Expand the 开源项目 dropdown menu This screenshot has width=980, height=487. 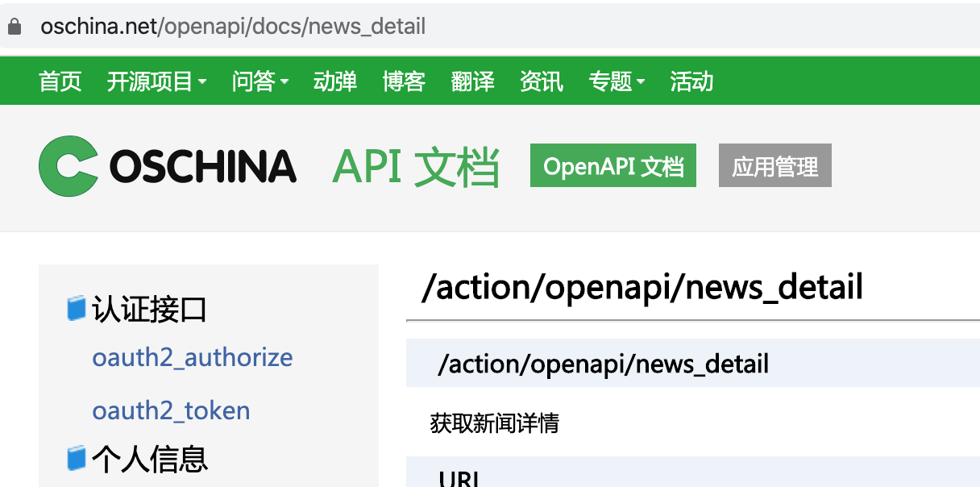157,81
